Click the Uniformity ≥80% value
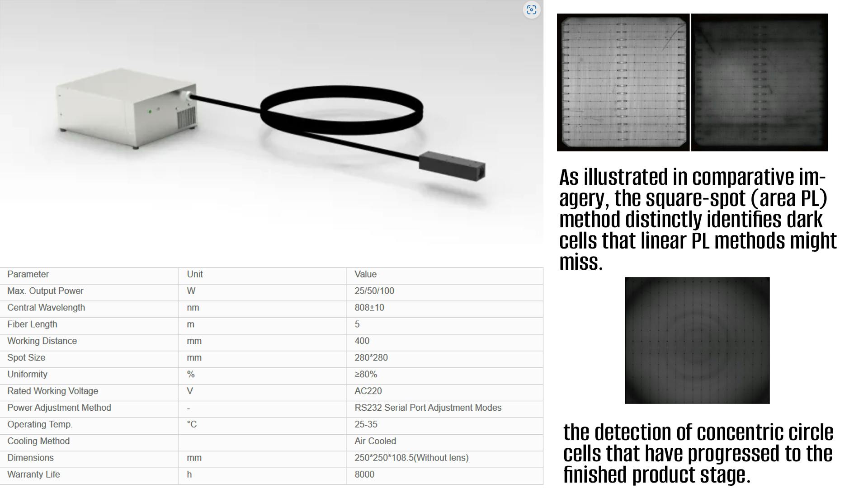This screenshot has height=488, width=868. point(366,375)
